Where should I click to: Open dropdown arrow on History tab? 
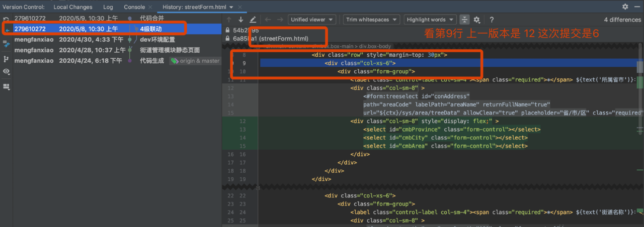point(230,7)
